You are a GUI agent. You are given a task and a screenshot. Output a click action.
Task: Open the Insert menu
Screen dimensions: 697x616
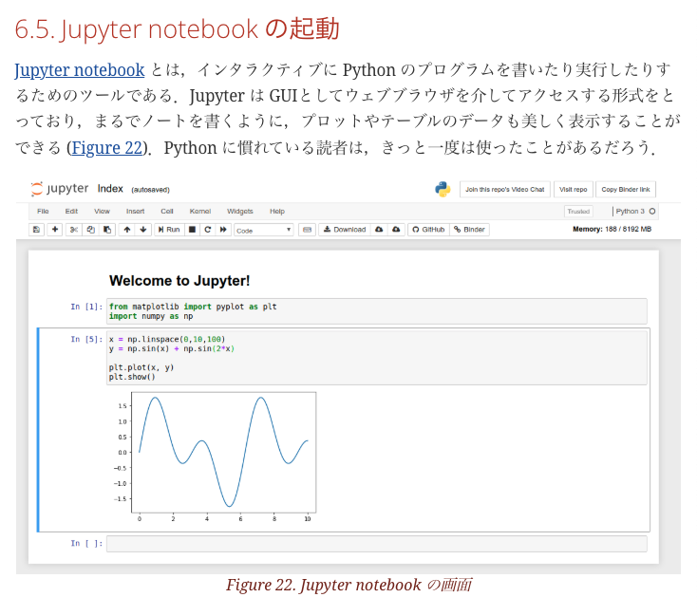tap(135, 212)
